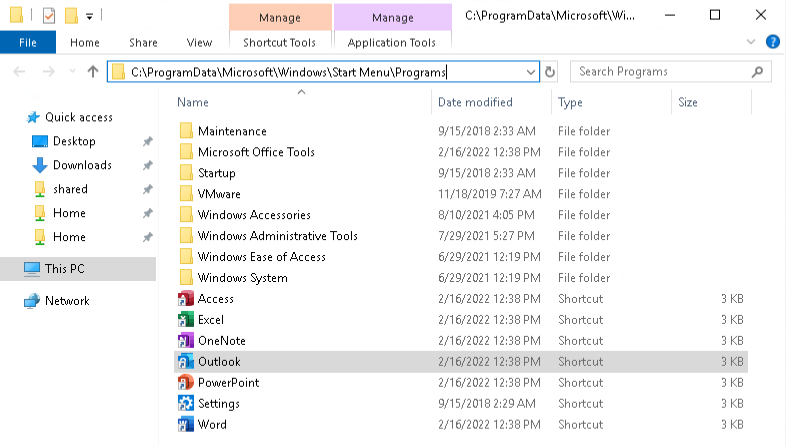Switch to the Home ribbon tab
Screen dimensions: 786x446
(85, 43)
